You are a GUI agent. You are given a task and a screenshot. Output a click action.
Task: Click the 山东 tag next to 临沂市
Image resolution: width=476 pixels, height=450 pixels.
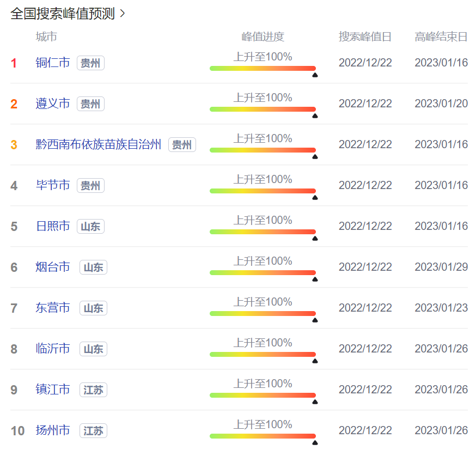point(94,349)
